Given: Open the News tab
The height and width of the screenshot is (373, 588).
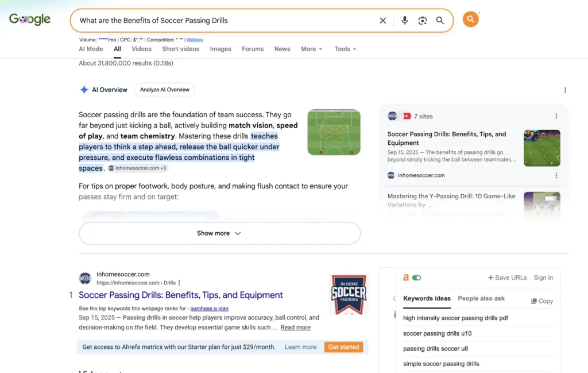Looking at the screenshot, I should click(282, 49).
